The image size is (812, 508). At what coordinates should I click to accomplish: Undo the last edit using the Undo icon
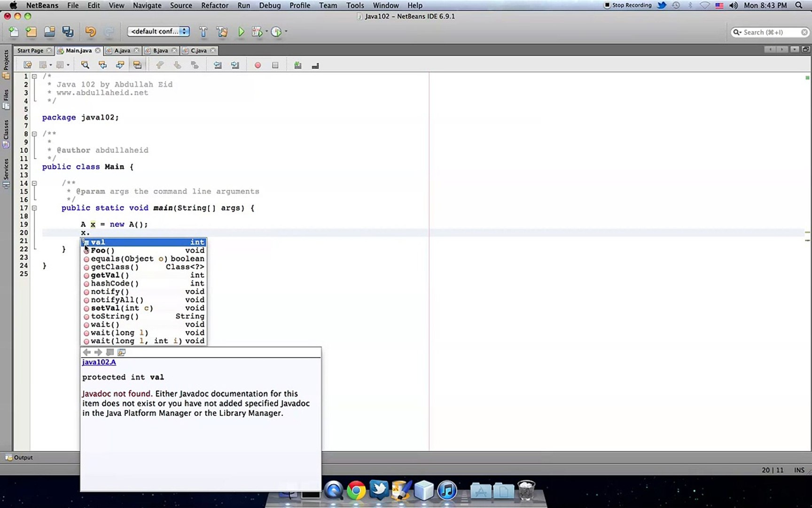click(90, 32)
